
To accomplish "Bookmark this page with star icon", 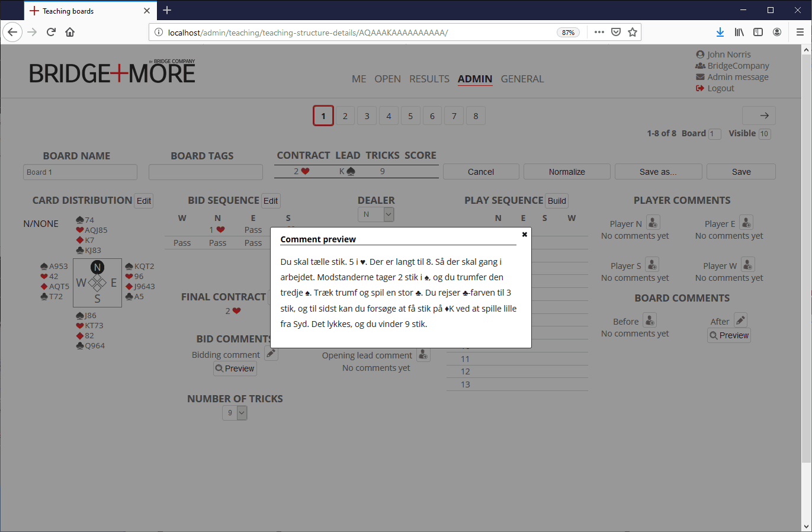I will pyautogui.click(x=633, y=32).
